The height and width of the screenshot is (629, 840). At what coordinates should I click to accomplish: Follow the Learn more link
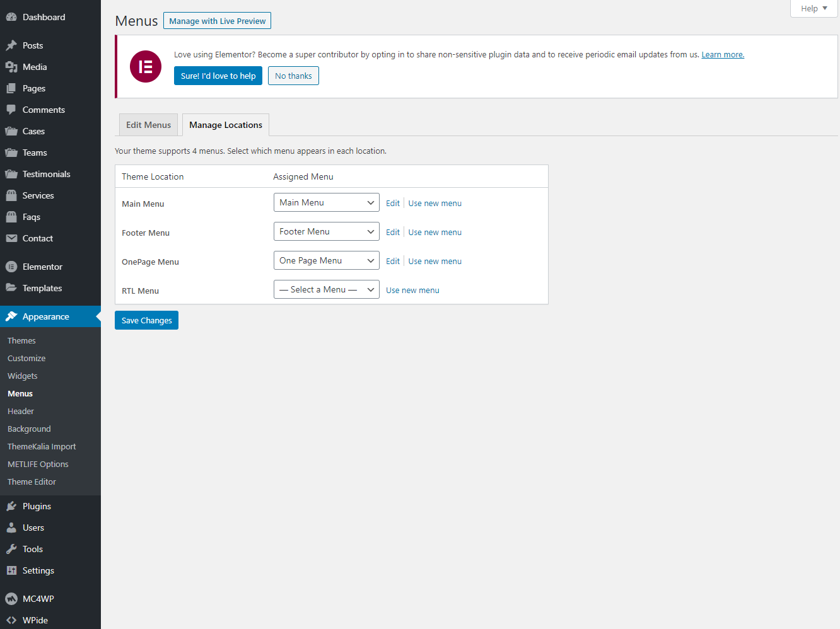723,55
